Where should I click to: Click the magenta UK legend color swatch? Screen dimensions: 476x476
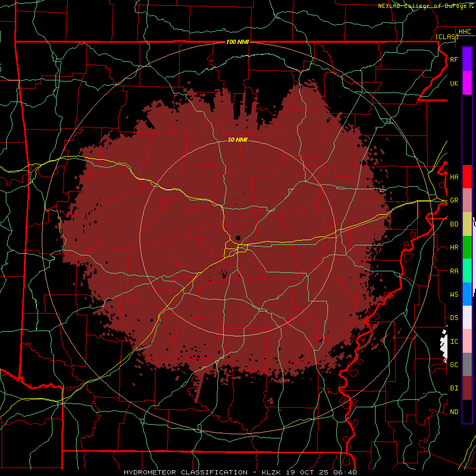pyautogui.click(x=467, y=83)
